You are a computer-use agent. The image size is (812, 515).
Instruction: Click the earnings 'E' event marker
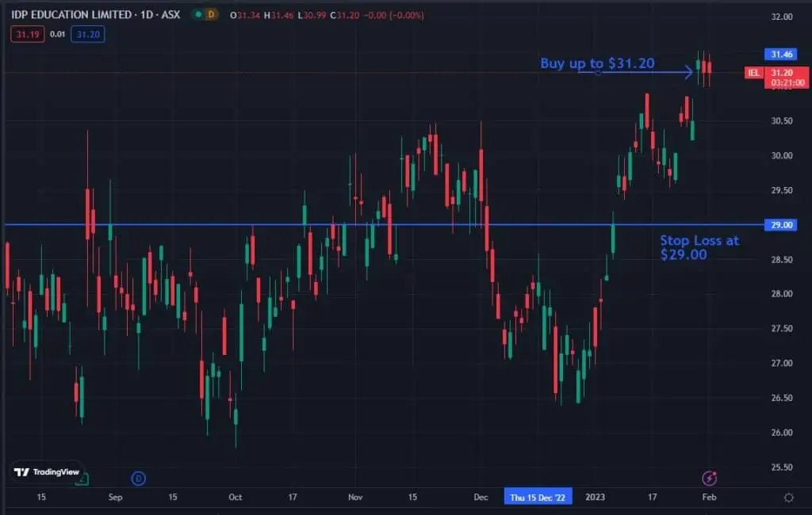(82, 478)
